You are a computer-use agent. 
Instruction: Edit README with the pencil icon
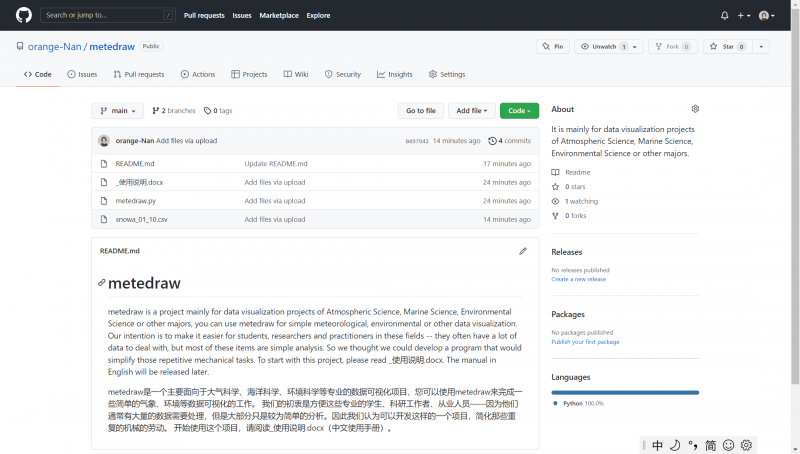522,251
